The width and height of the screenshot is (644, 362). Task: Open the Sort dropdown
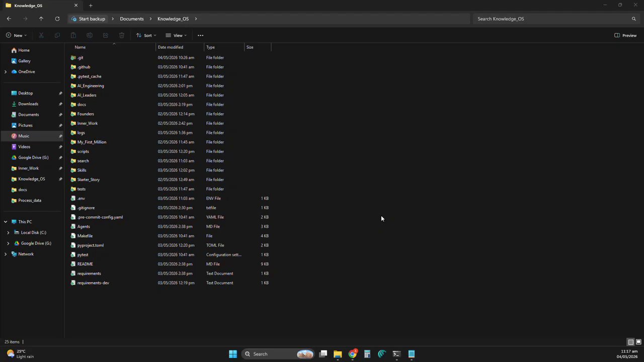click(146, 35)
